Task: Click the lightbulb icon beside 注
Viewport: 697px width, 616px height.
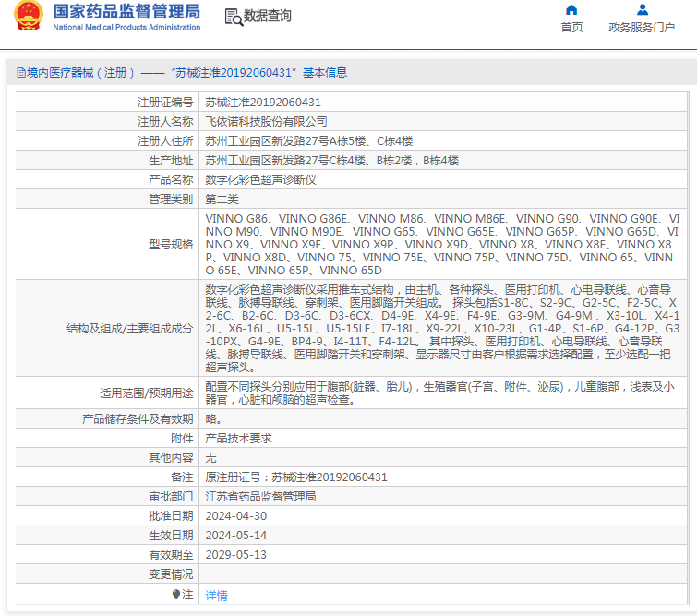Action: coord(176,594)
